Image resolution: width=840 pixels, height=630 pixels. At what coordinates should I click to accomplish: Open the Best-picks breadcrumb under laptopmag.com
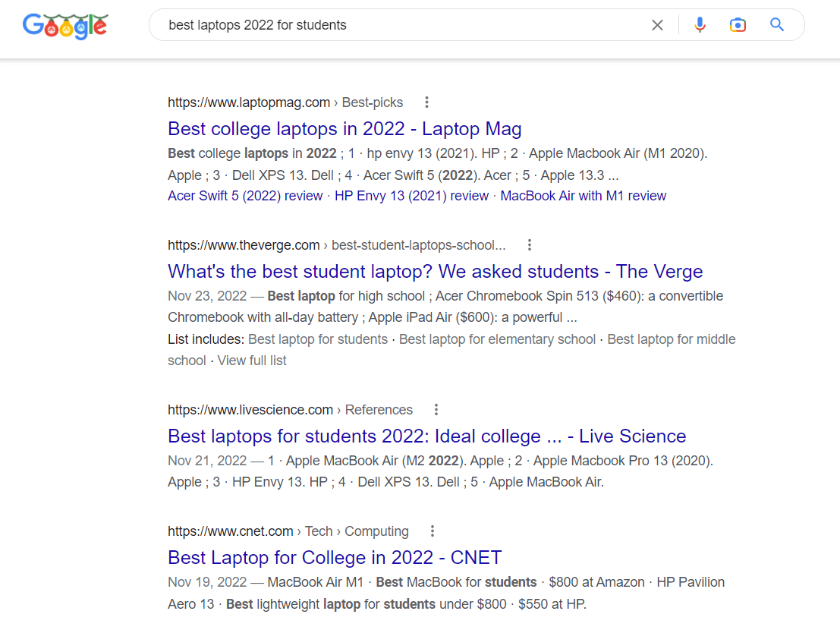[372, 102]
